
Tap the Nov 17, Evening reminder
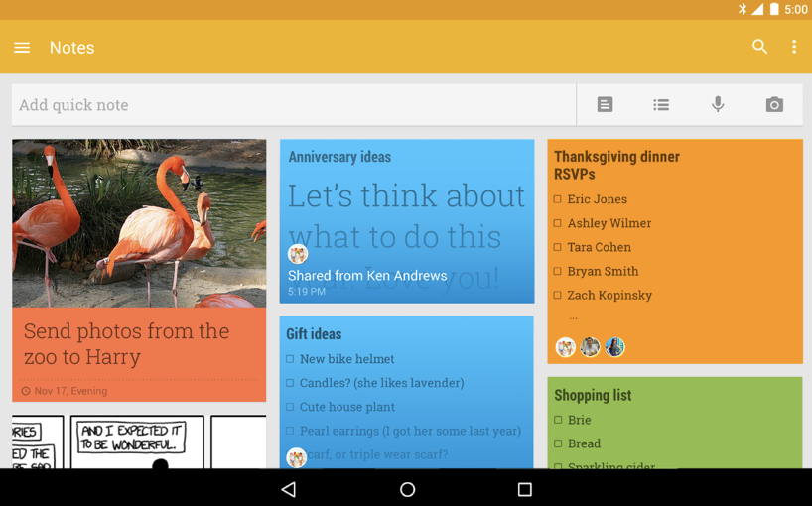[69, 391]
